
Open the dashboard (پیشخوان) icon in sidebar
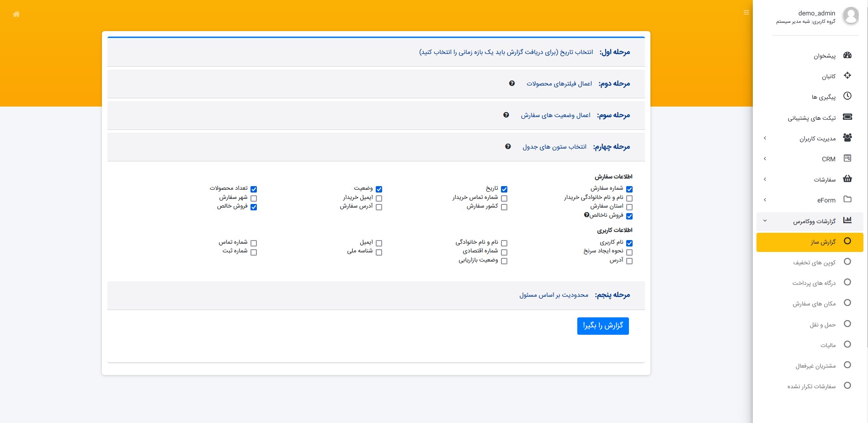click(847, 55)
